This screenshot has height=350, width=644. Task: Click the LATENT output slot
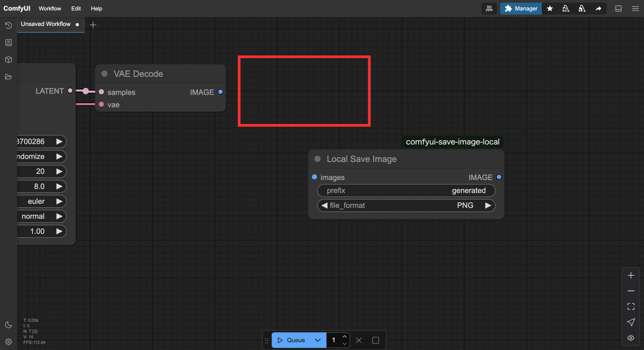point(70,91)
